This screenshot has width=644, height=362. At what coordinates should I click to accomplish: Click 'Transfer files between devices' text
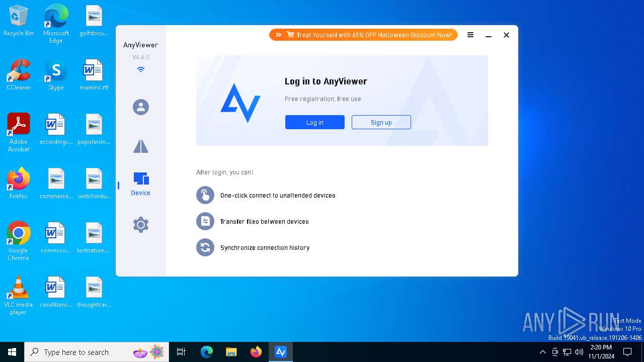pyautogui.click(x=265, y=222)
